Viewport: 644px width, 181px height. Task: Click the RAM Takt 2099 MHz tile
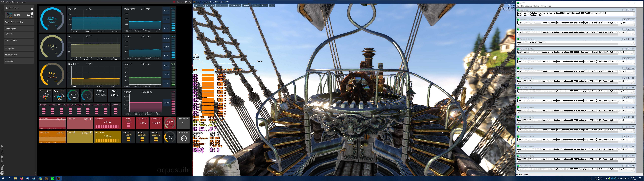pos(101,95)
